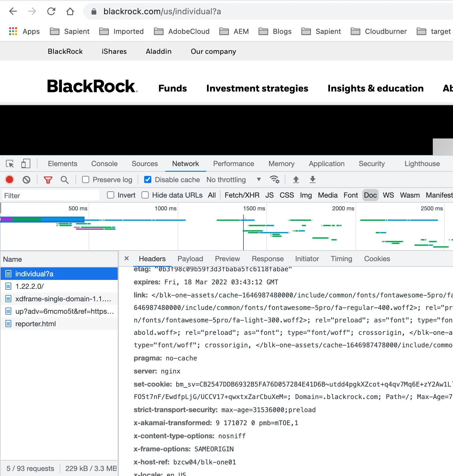Switch to the Console panel

[x=104, y=164]
